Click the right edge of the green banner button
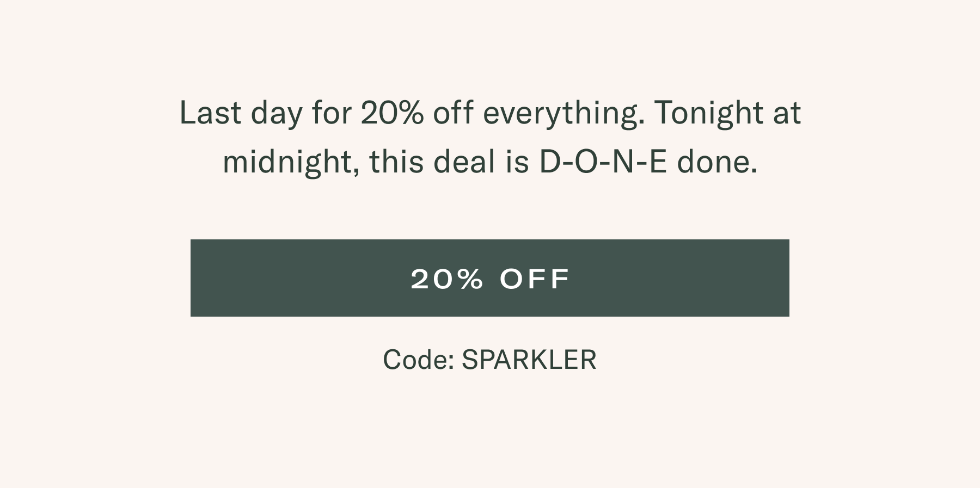The image size is (980, 488). click(786, 278)
